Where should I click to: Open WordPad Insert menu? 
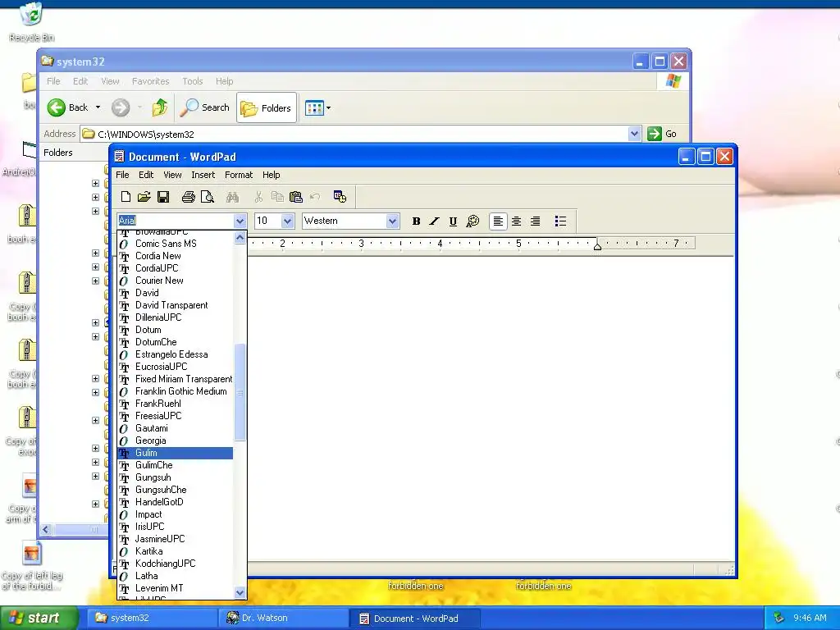(x=203, y=175)
